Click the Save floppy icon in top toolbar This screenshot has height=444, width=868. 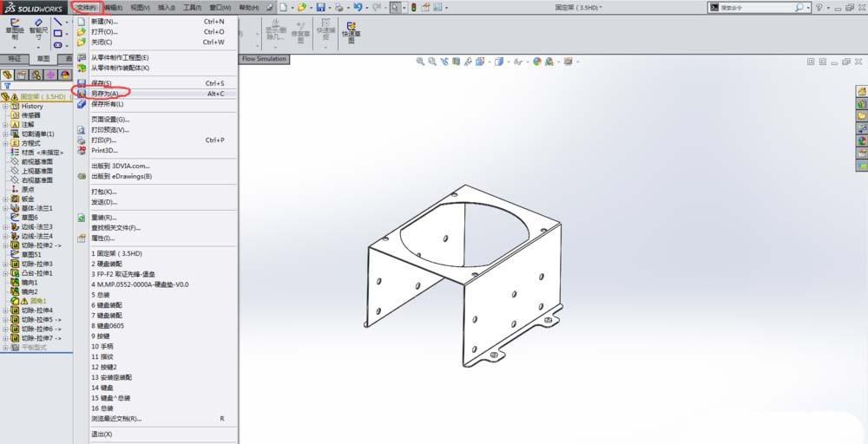click(x=320, y=7)
